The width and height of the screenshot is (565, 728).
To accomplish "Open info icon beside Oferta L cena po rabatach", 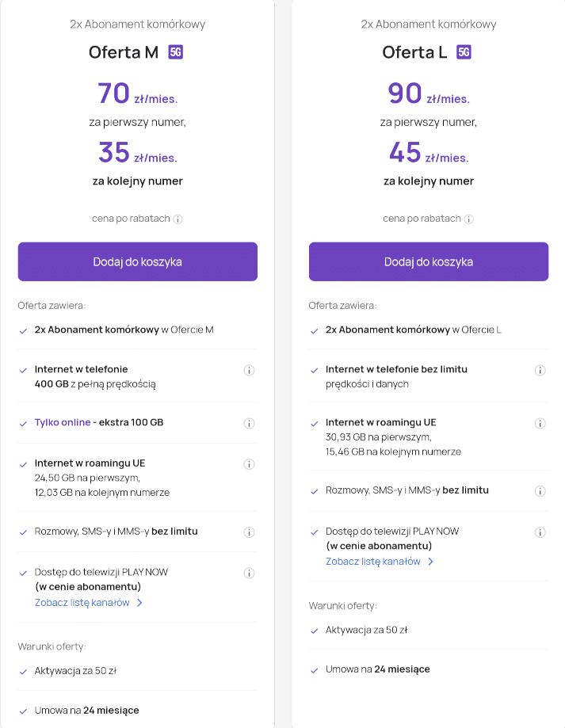I will (x=469, y=219).
